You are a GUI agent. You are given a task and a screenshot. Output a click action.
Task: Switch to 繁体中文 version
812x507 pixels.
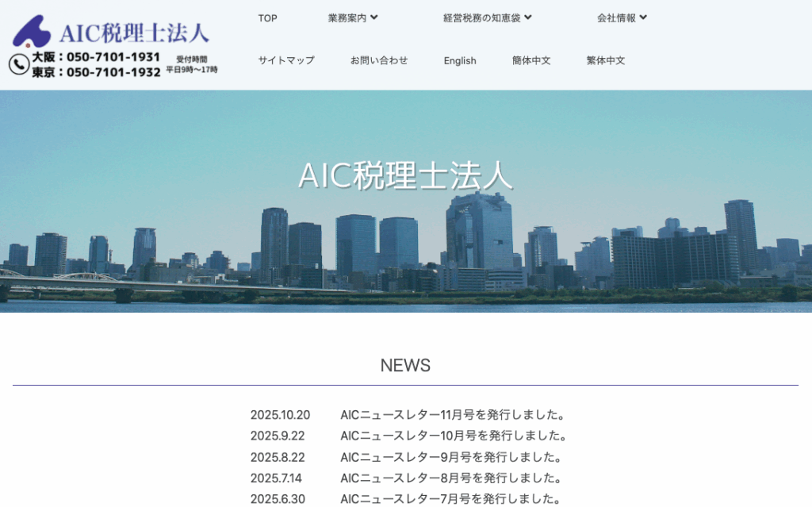tap(603, 60)
